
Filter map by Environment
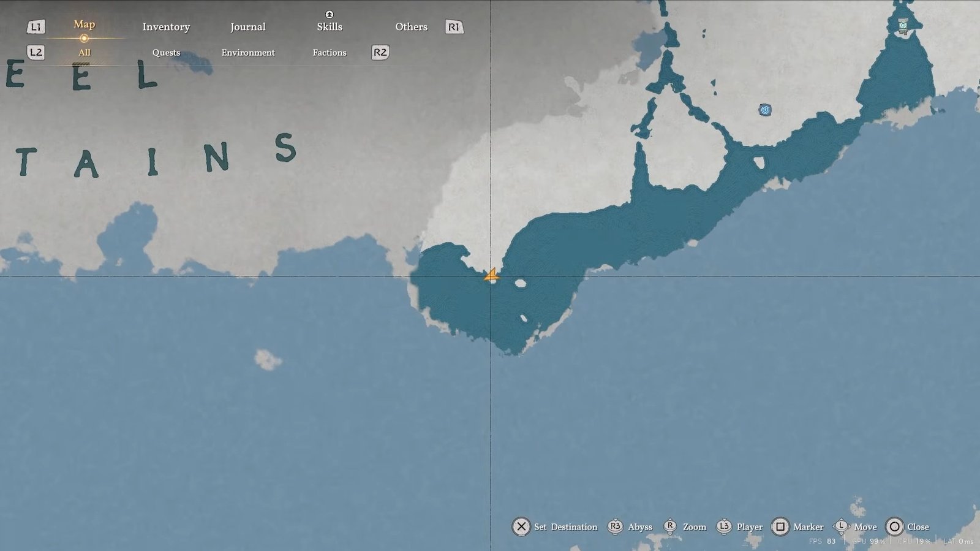point(248,53)
